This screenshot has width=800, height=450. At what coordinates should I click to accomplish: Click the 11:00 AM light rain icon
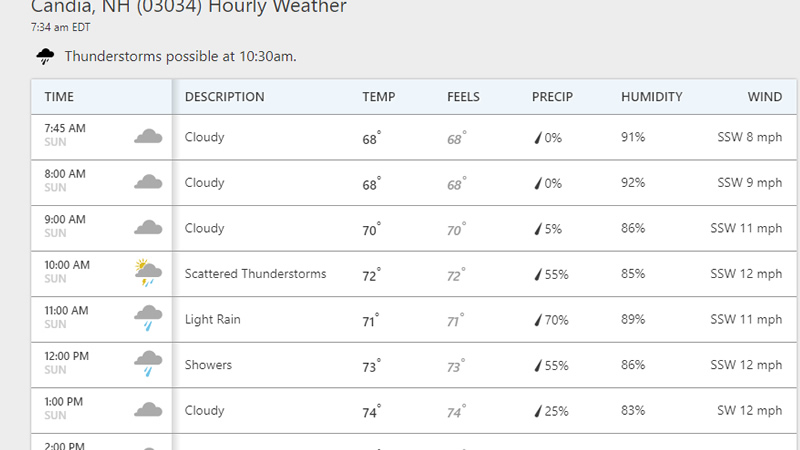(x=148, y=319)
